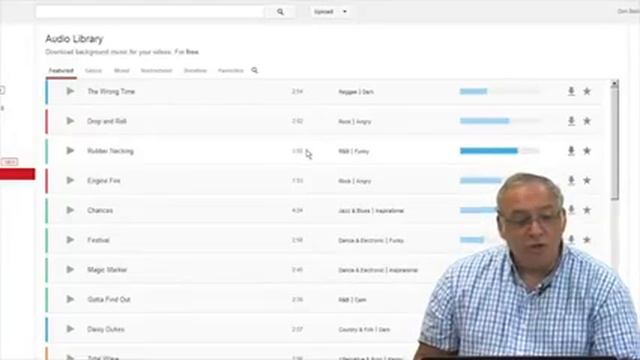The width and height of the screenshot is (640, 360).
Task: Favorite Chances with star
Action: [587, 210]
